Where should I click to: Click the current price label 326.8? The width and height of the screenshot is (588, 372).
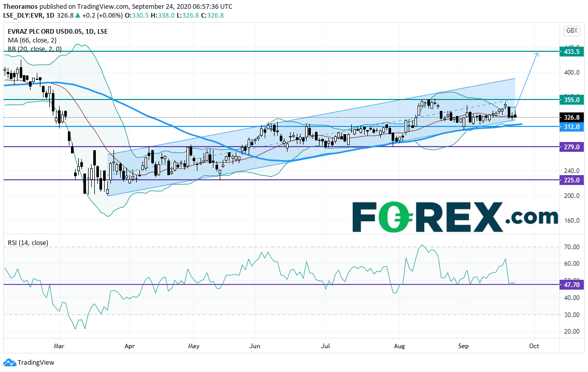[x=572, y=118]
